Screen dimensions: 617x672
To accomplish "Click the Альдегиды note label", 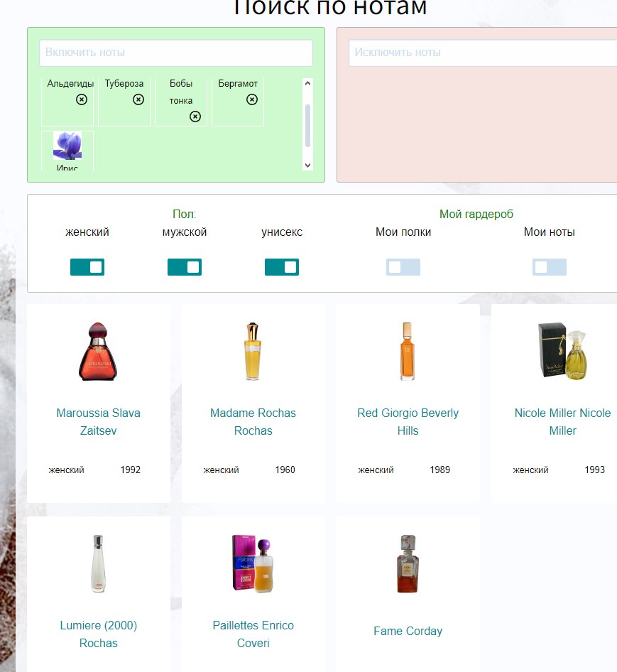I will coord(70,84).
